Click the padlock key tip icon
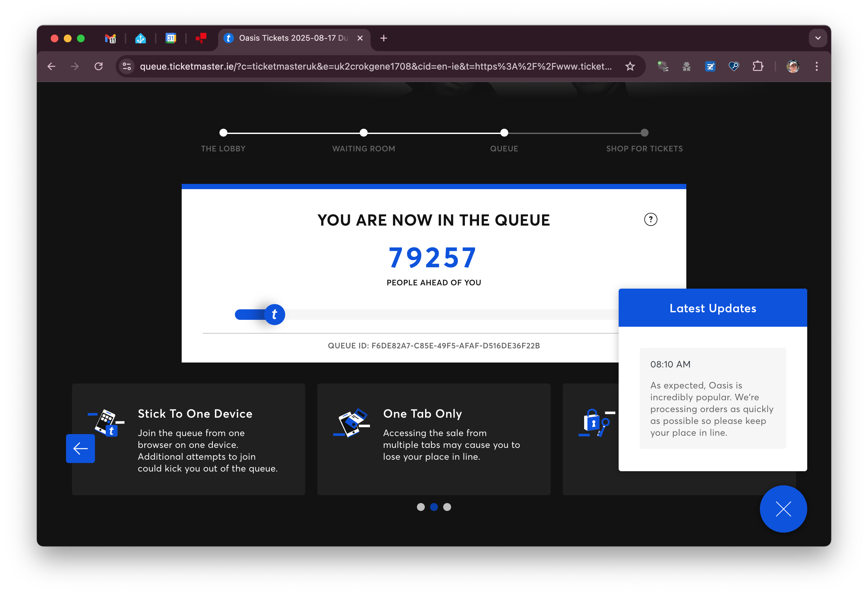Image resolution: width=868 pixels, height=595 pixels. point(597,423)
